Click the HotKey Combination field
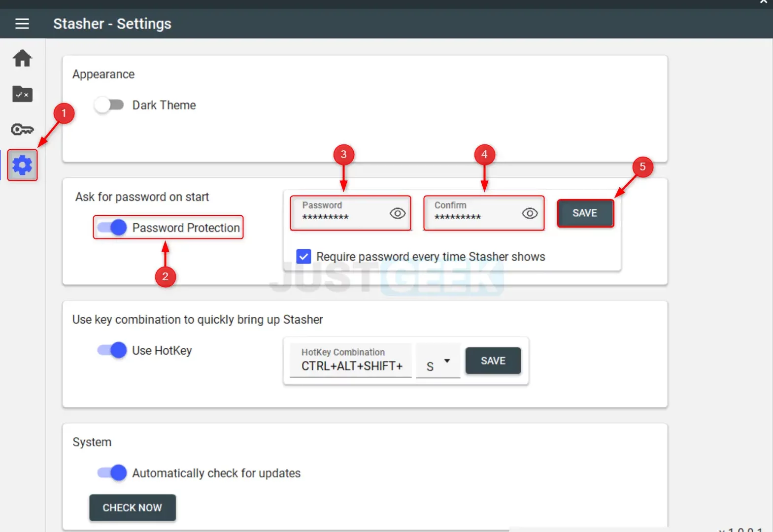This screenshot has height=532, width=773. 350,361
